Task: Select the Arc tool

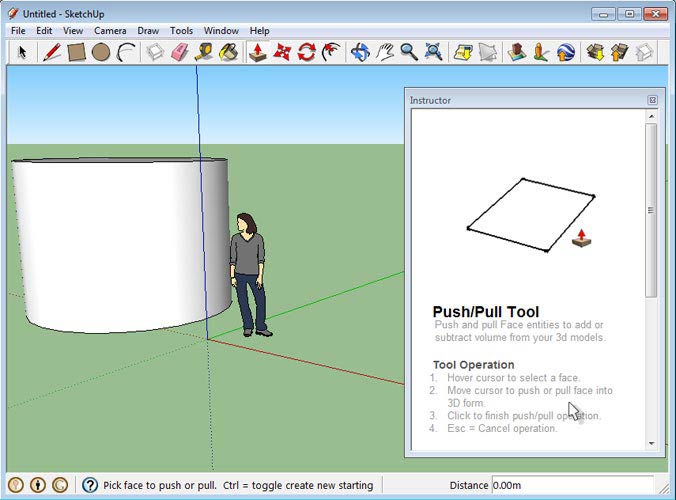Action: tap(126, 51)
